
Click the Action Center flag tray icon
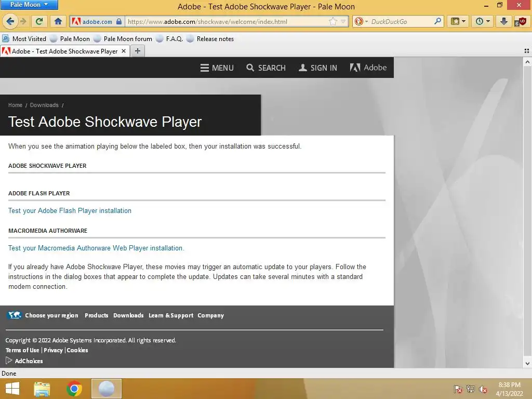tap(458, 389)
